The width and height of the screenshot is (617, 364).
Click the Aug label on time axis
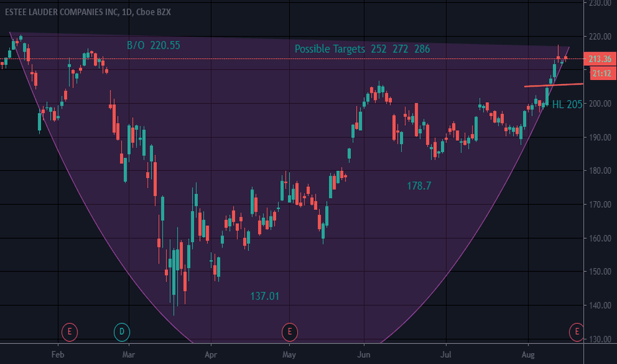click(528, 355)
